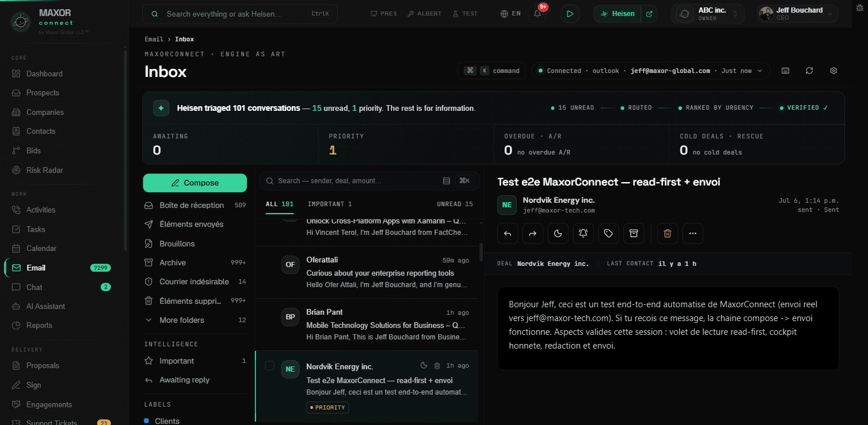This screenshot has width=868, height=425.
Task: Open Archive folder with 999+ count
Action: click(195, 262)
